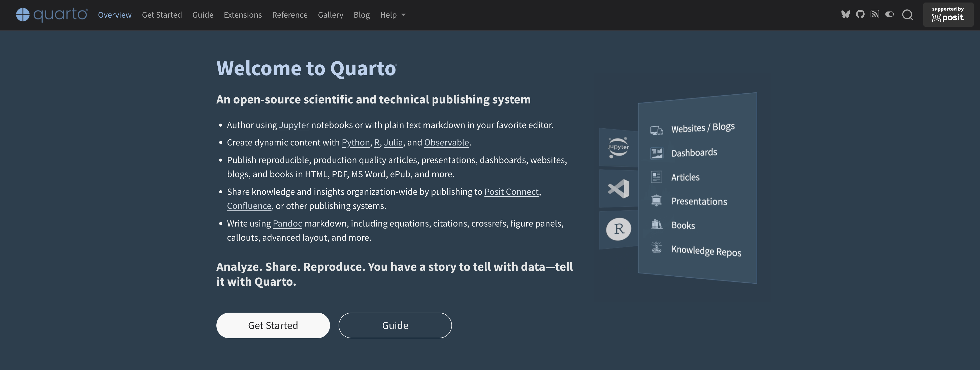Click the Dashboards label
This screenshot has height=370, width=980.
click(694, 153)
